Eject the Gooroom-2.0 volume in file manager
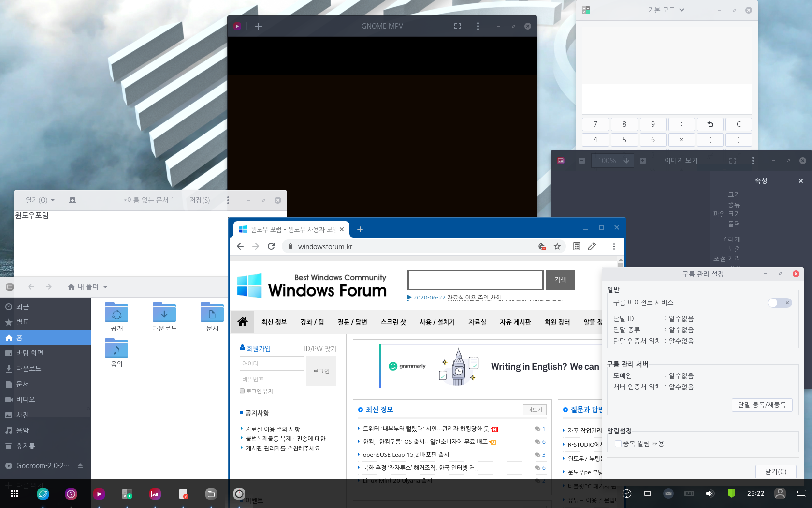Screen dimensions: 812x508 (x=80, y=466)
